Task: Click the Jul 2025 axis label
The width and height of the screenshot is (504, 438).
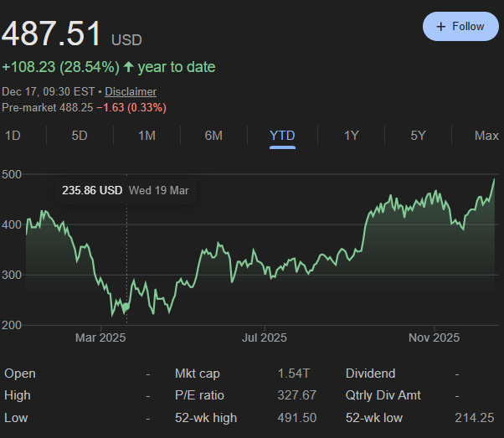Action: (x=264, y=338)
